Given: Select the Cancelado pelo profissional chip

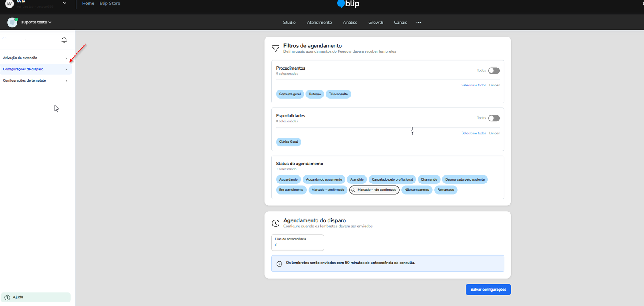Looking at the screenshot, I should [392, 180].
